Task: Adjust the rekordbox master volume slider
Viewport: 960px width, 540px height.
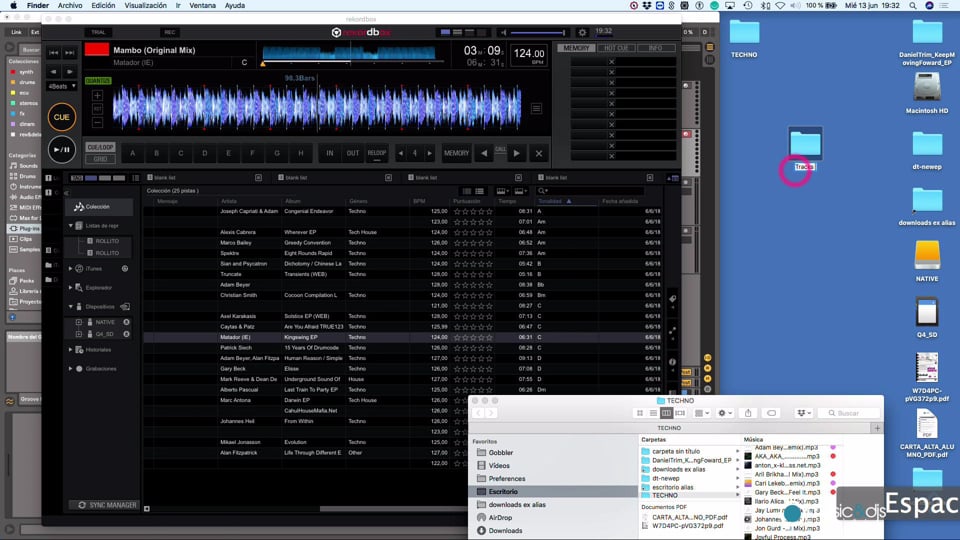Action: pyautogui.click(x=538, y=32)
